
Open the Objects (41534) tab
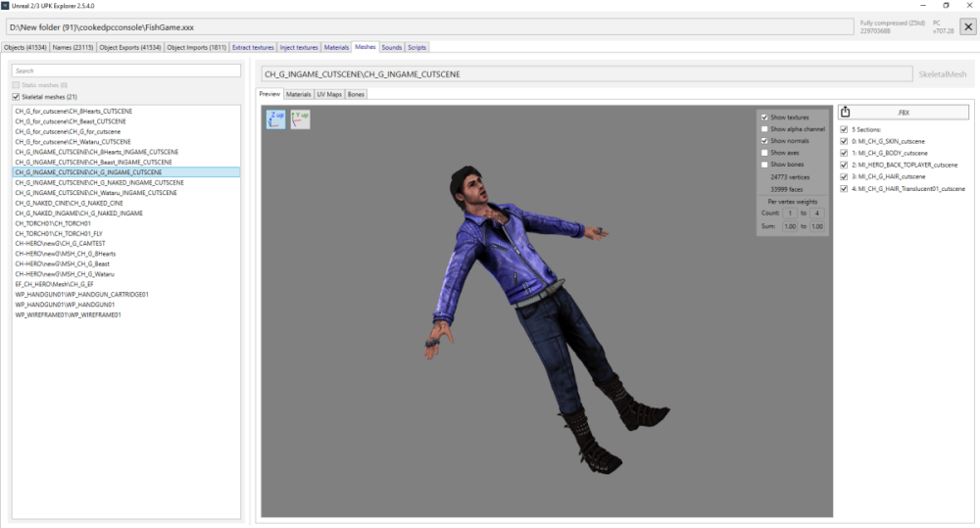pyautogui.click(x=25, y=47)
